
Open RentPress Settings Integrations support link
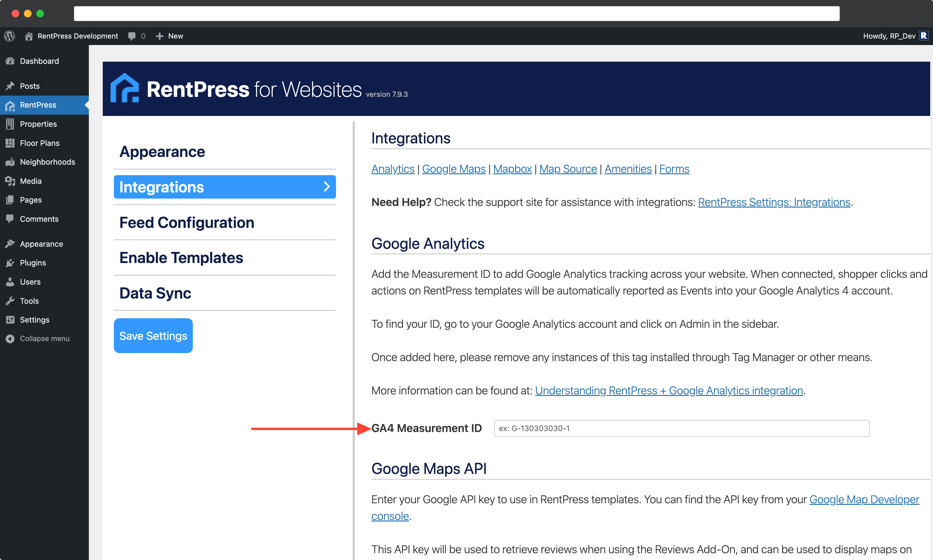(774, 202)
